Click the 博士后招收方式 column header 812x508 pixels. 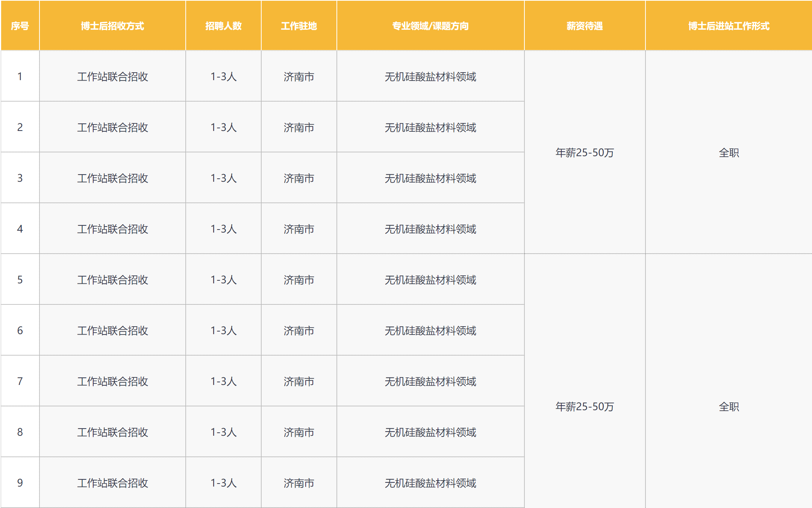click(112, 26)
